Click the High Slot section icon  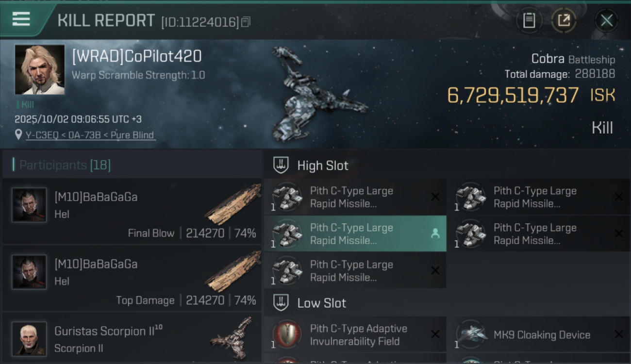point(281,165)
